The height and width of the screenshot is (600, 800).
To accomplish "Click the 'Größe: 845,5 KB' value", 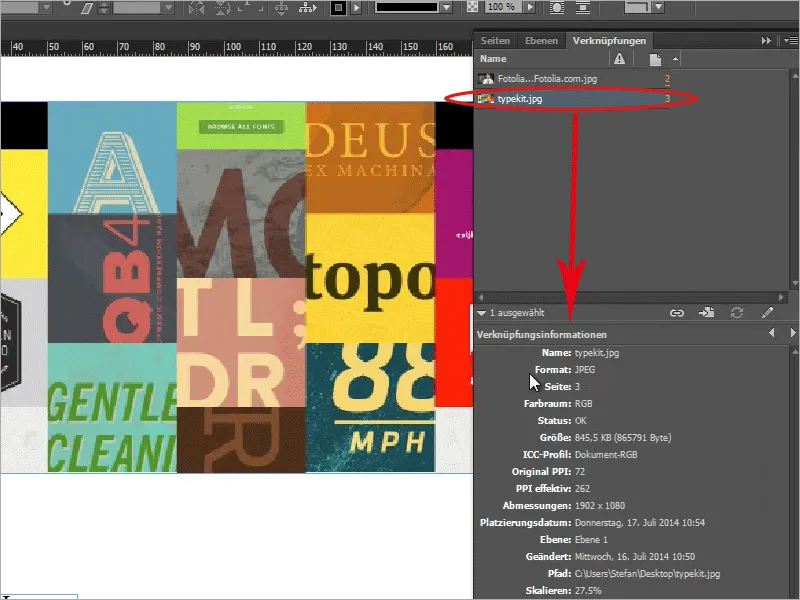I will (x=623, y=437).
